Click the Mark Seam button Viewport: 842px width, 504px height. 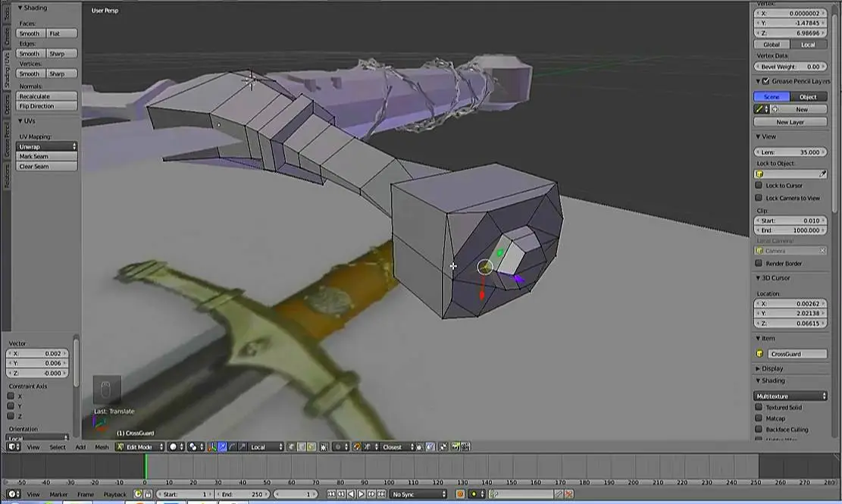[47, 156]
